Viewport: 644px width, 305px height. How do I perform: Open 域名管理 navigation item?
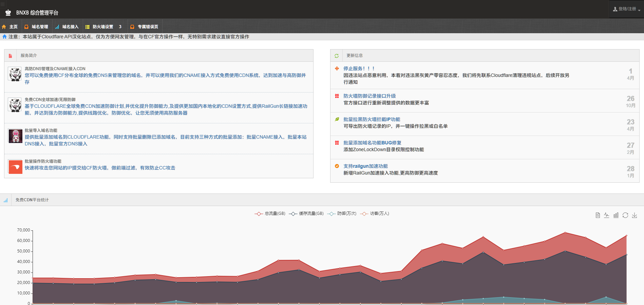(x=36, y=27)
